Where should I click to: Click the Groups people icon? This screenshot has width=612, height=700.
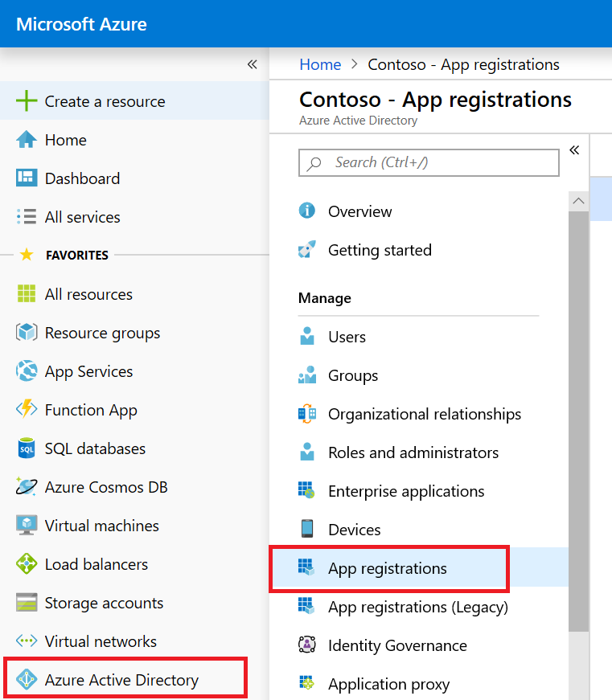pyautogui.click(x=307, y=375)
